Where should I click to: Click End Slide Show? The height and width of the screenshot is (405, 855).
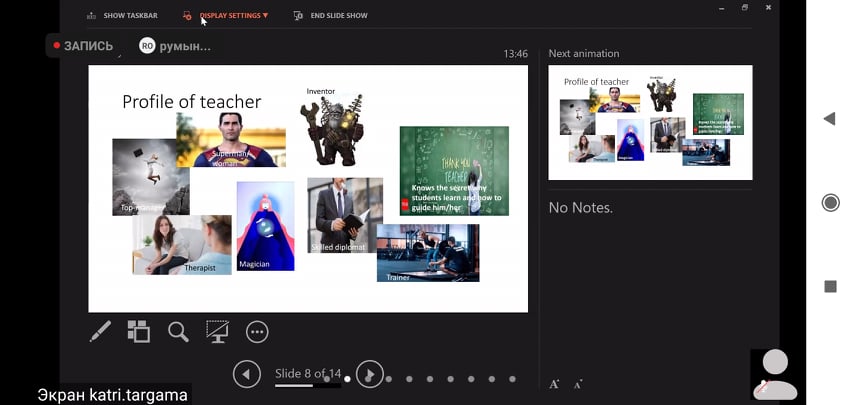click(x=330, y=16)
